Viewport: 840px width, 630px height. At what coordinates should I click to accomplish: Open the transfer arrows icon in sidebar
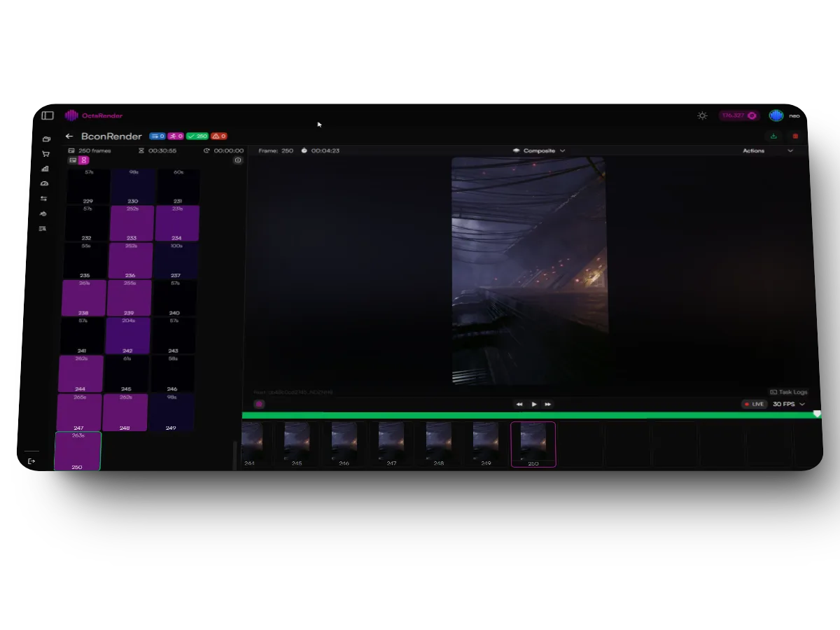click(43, 199)
